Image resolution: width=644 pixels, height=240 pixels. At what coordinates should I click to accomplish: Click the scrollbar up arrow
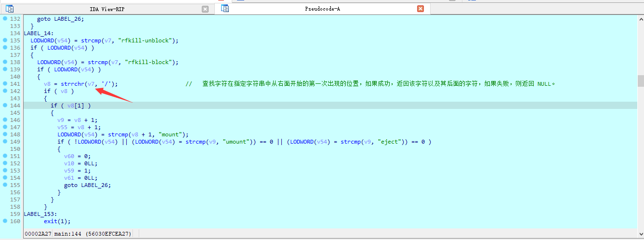pyautogui.click(x=641, y=19)
